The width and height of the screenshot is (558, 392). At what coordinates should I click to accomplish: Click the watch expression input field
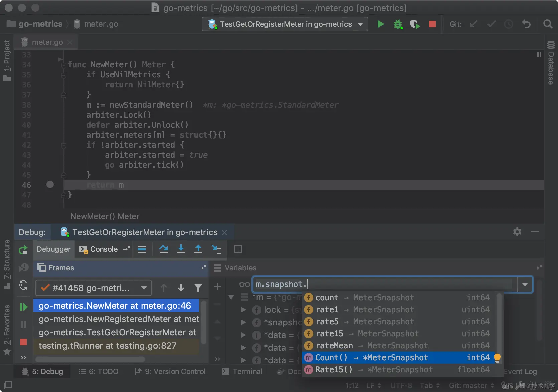384,284
